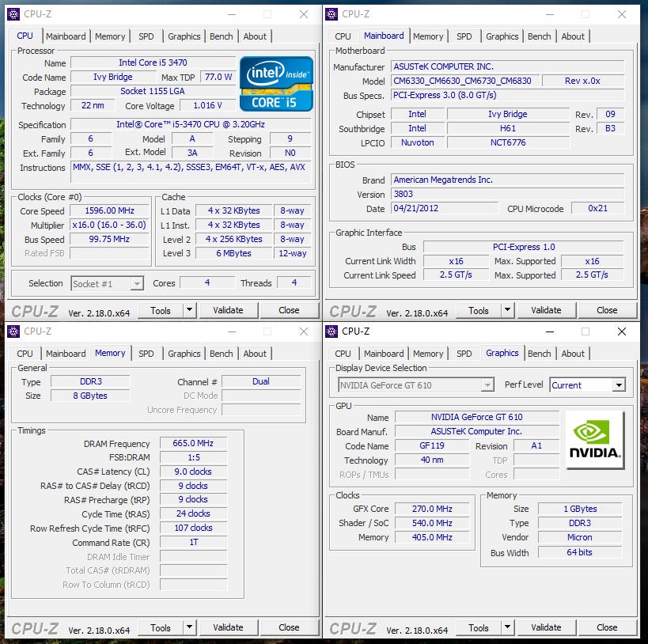Close the CPU tab window via X
This screenshot has height=644, width=648.
click(304, 14)
